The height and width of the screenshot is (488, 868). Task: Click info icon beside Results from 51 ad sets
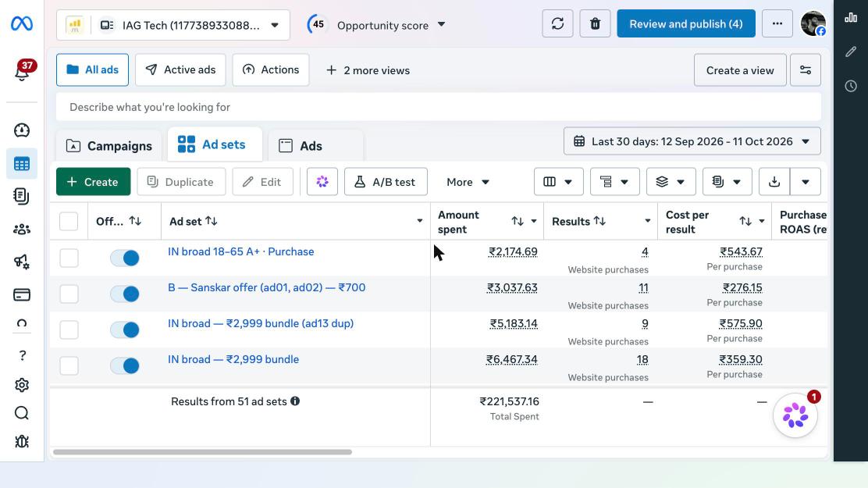295,401
